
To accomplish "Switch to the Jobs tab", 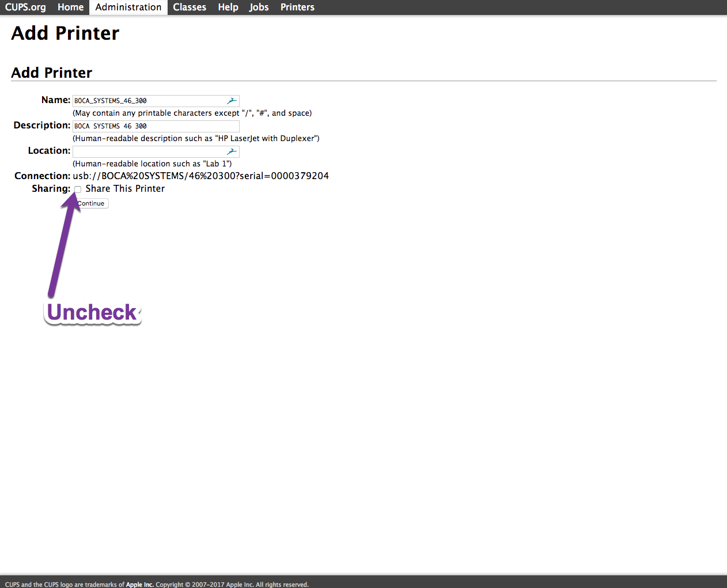I will coord(259,7).
